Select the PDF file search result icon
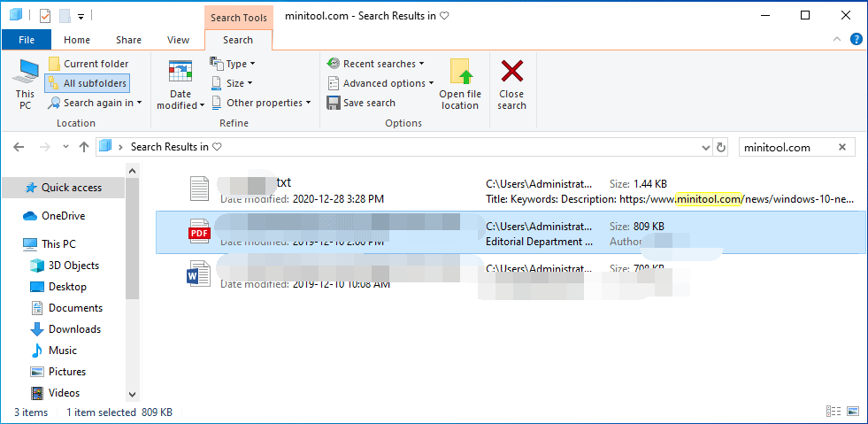This screenshot has width=868, height=424. tap(199, 233)
